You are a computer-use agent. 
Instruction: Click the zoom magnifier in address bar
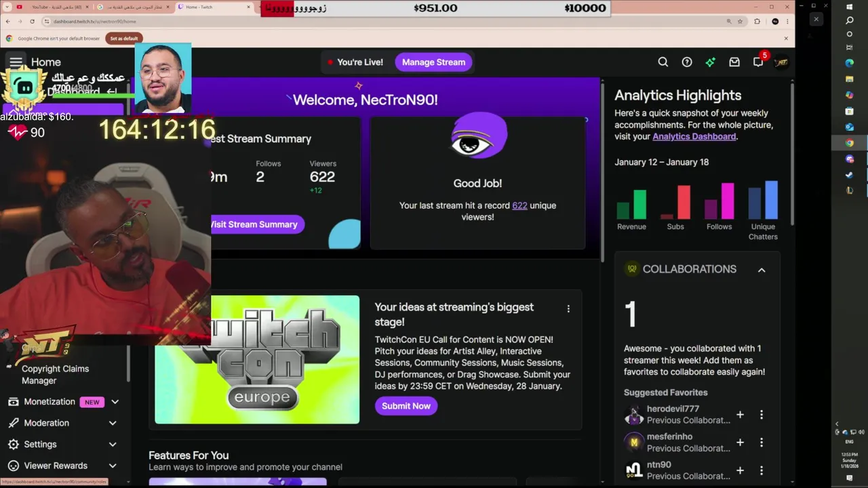coord(729,21)
